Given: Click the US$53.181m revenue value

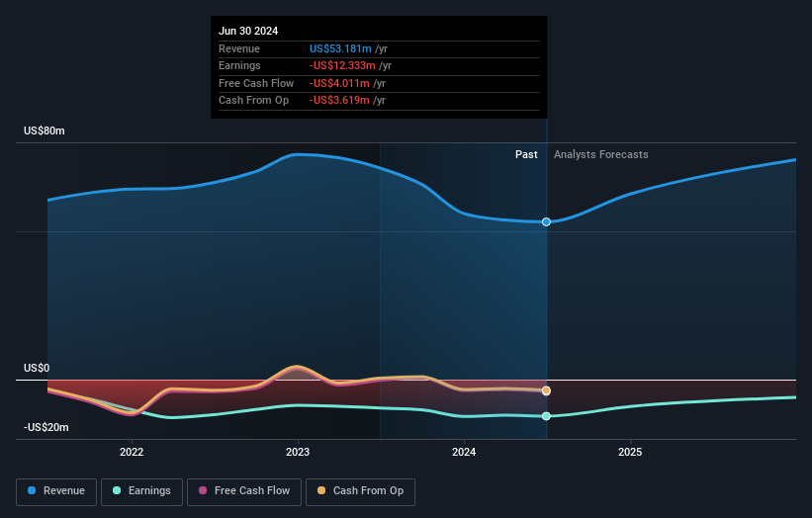Looking at the screenshot, I should tap(340, 48).
